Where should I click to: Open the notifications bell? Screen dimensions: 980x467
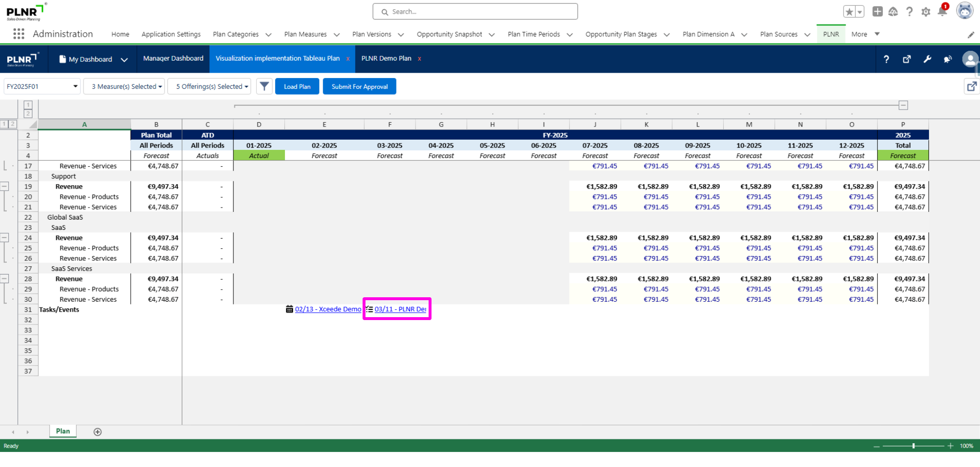pos(942,12)
